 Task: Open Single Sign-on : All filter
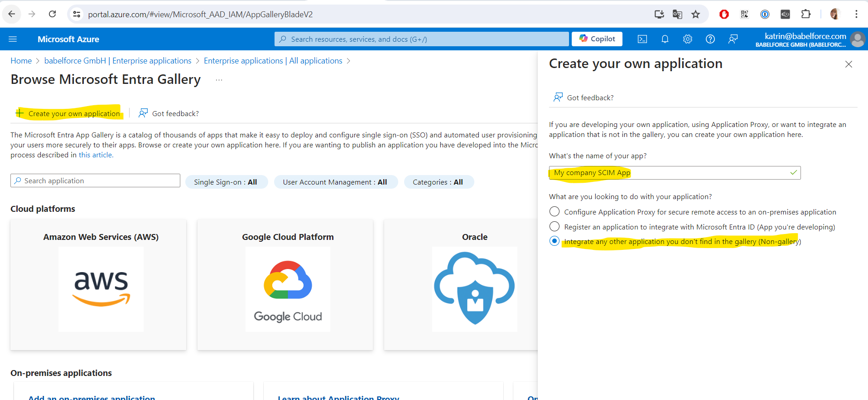pyautogui.click(x=227, y=182)
